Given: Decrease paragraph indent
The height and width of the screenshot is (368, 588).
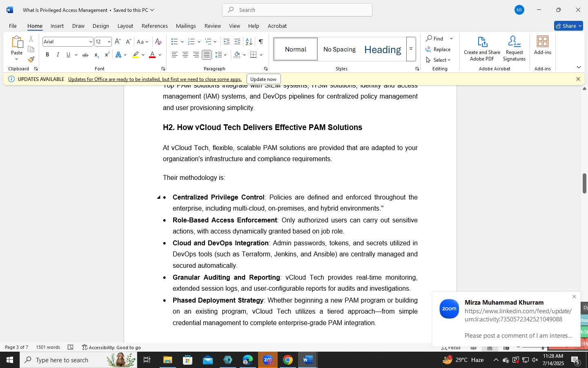Looking at the screenshot, I should 227,42.
